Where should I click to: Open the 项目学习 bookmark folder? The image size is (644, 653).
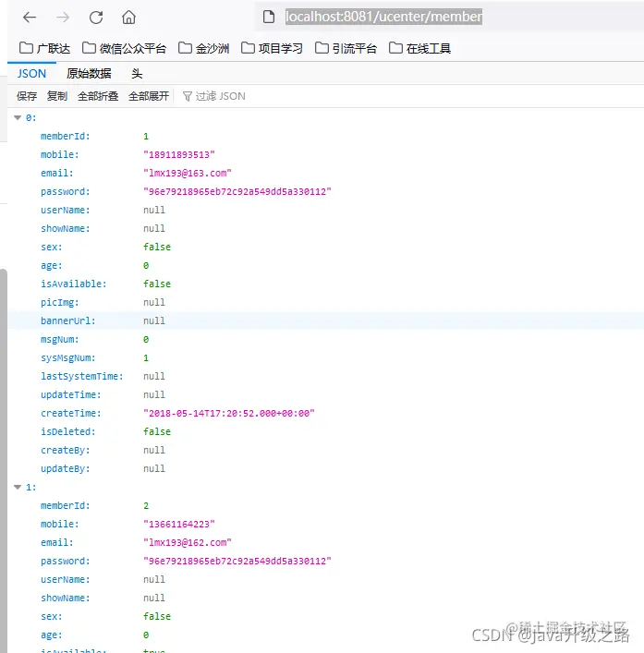[272, 48]
